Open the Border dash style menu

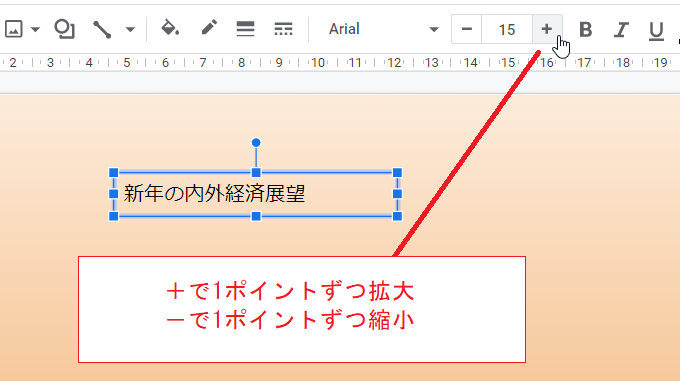(x=283, y=29)
